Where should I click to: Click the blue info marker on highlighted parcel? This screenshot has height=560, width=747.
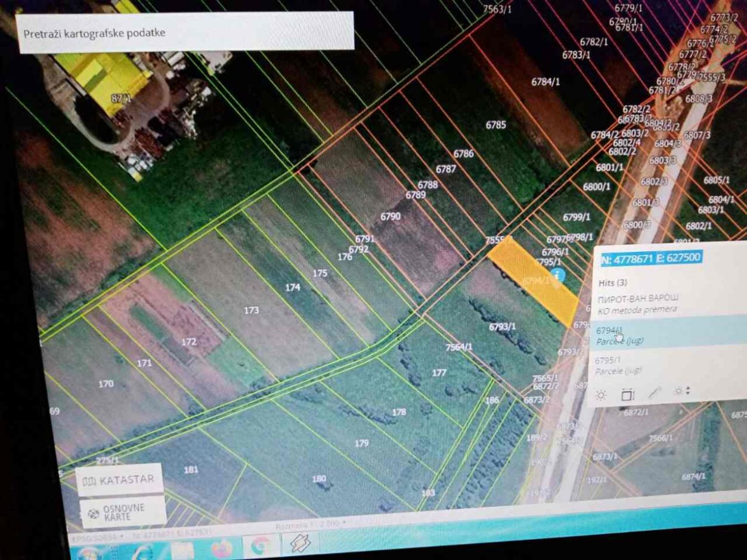click(558, 275)
